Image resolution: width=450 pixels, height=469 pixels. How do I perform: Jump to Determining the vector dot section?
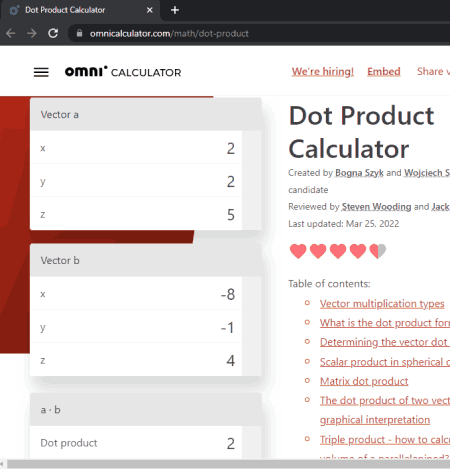pyautogui.click(x=385, y=342)
